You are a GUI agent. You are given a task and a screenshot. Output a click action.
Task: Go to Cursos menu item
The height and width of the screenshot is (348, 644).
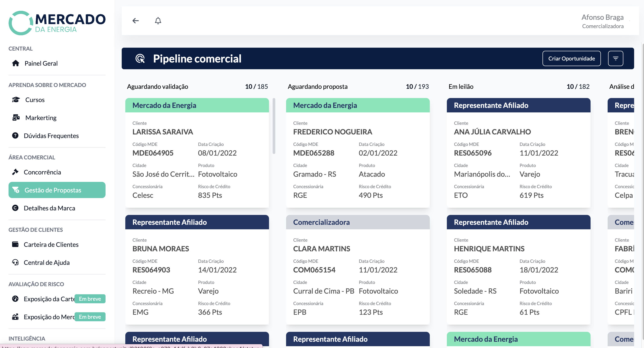(57, 100)
